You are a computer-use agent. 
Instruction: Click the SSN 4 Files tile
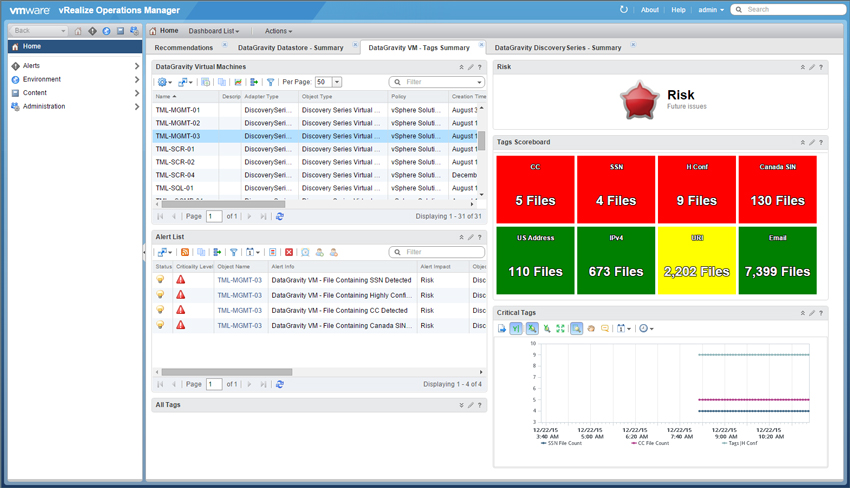[x=616, y=189]
